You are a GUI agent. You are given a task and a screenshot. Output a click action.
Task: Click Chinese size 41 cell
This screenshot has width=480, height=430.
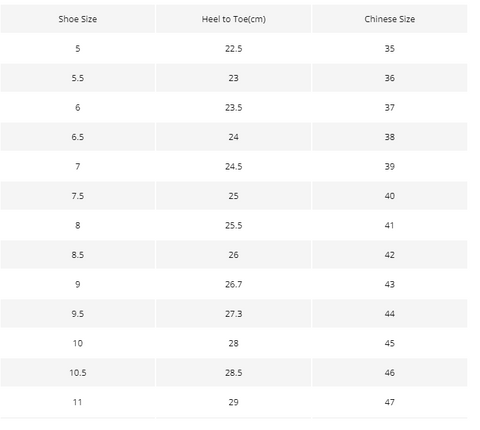[390, 225]
